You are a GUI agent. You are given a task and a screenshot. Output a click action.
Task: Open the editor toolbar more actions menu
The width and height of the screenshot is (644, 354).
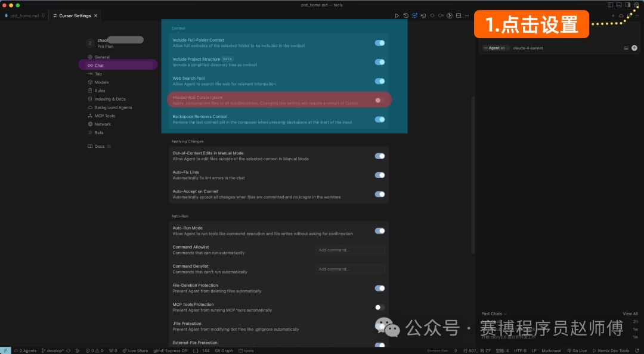click(x=467, y=15)
